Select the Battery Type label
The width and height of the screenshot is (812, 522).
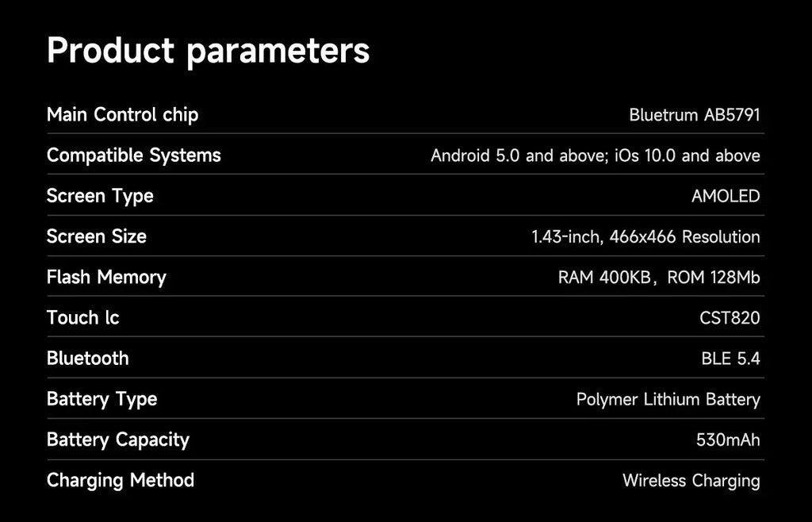102,399
